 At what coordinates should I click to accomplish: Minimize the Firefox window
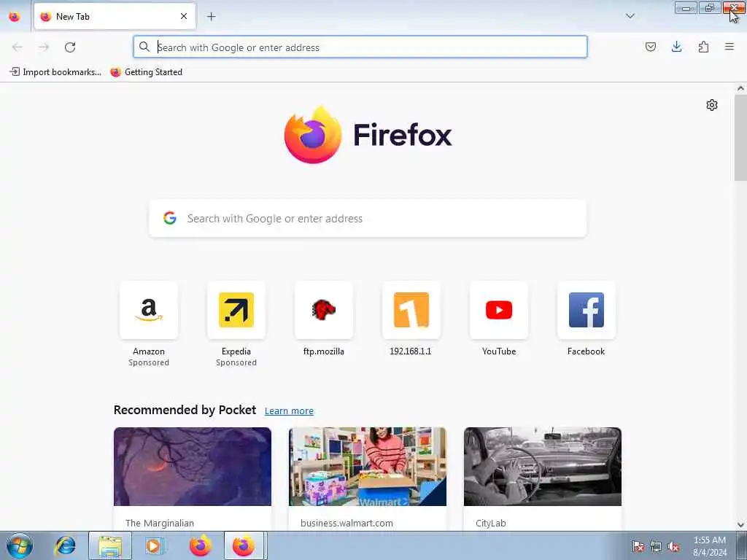point(686,7)
